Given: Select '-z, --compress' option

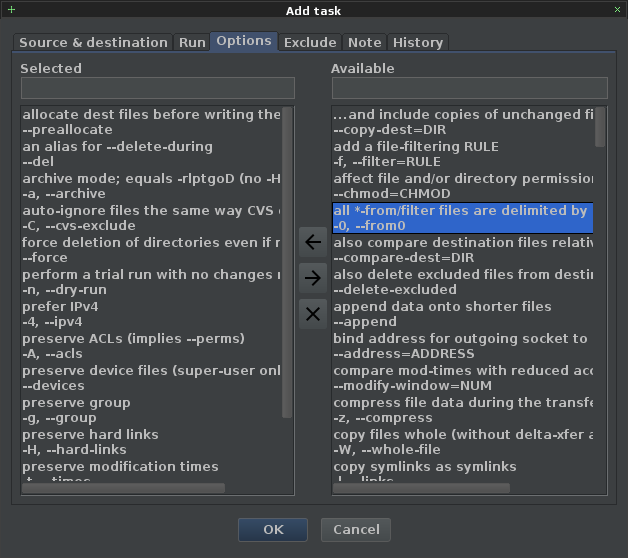Looking at the screenshot, I should (x=463, y=411).
